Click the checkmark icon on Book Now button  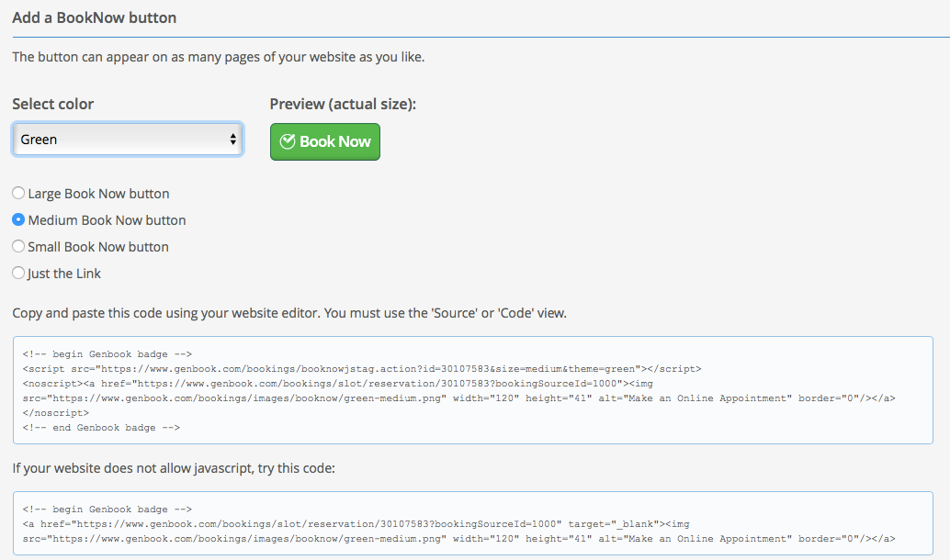click(288, 141)
